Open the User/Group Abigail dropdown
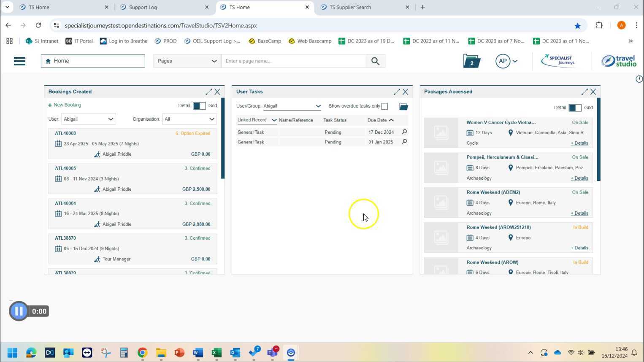 click(292, 106)
